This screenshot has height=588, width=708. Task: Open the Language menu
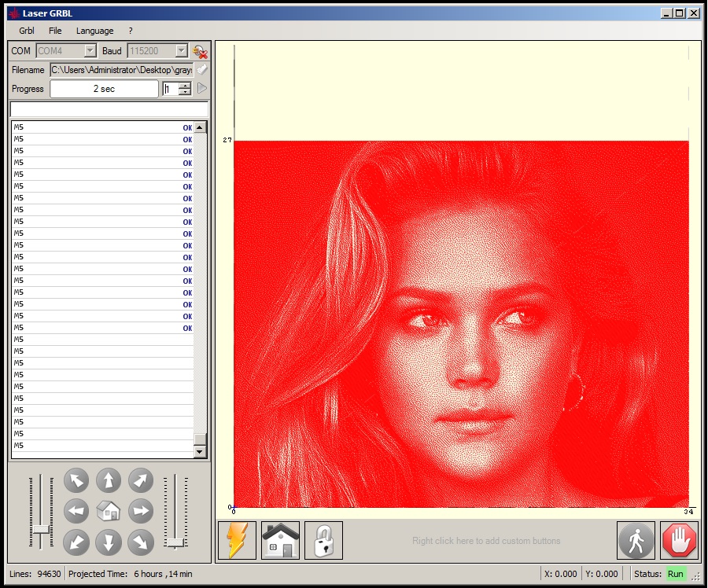click(94, 31)
